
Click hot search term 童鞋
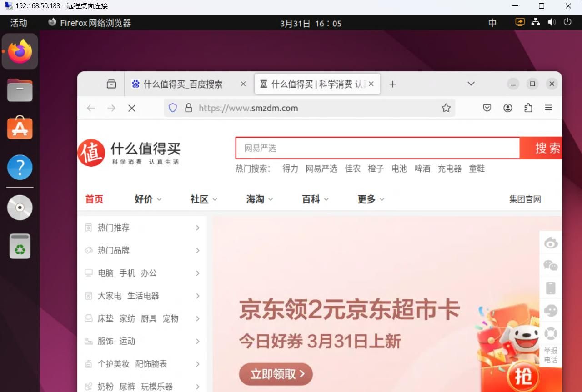click(x=477, y=169)
